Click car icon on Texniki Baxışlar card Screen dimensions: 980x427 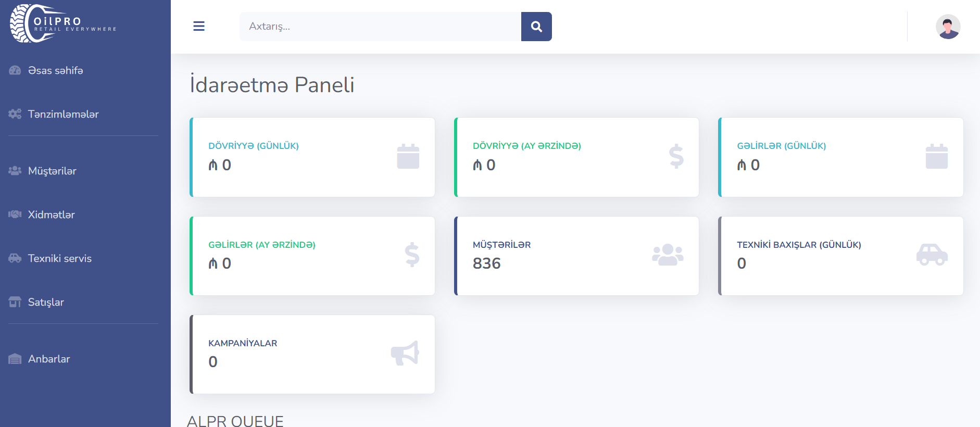click(x=932, y=255)
